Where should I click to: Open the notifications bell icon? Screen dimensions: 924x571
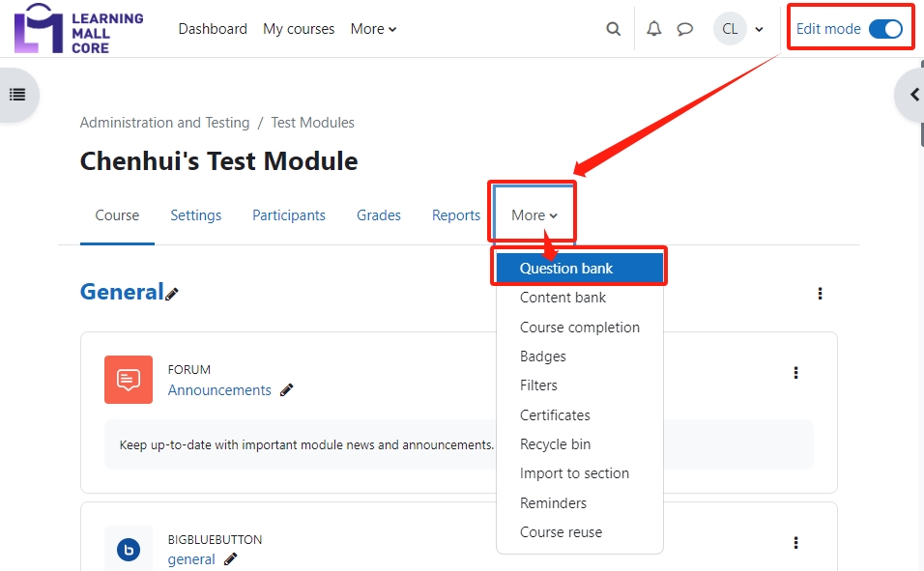653,29
